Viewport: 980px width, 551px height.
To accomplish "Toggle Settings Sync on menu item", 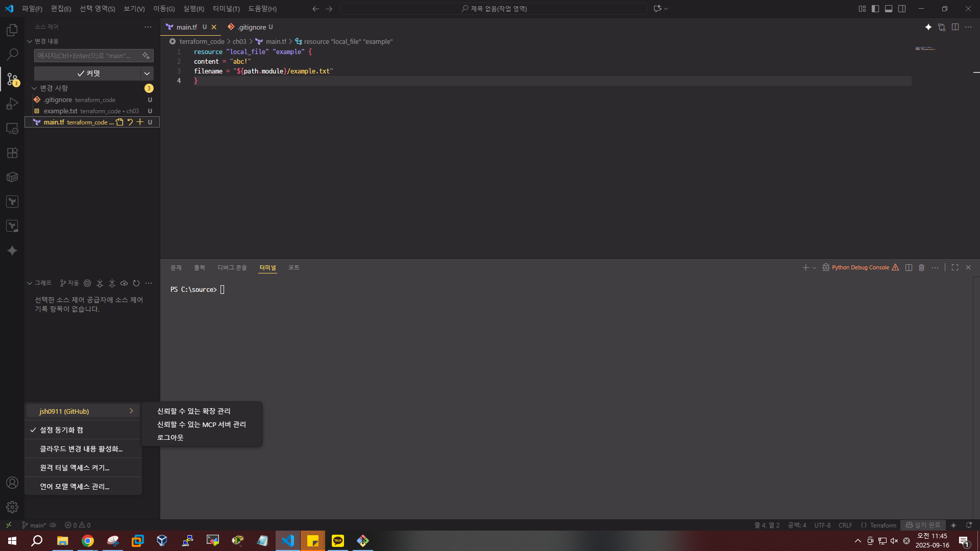I will (x=61, y=430).
